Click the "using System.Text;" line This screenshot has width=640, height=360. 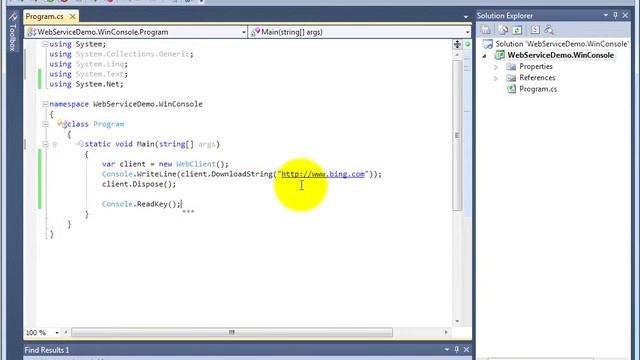[x=89, y=74]
